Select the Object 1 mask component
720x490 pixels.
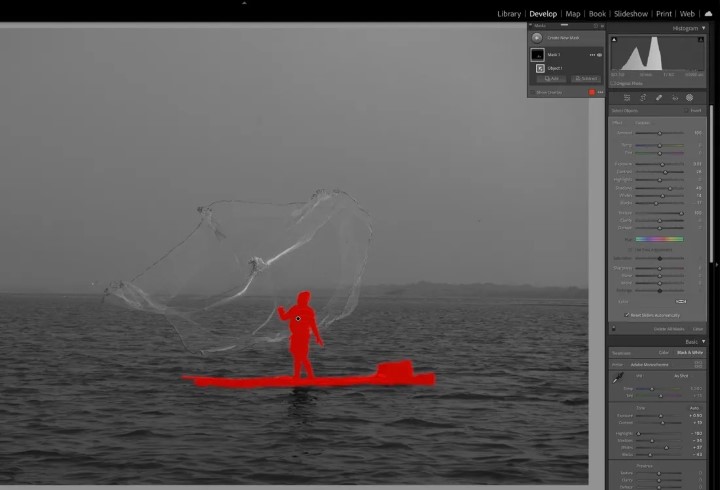click(x=555, y=68)
